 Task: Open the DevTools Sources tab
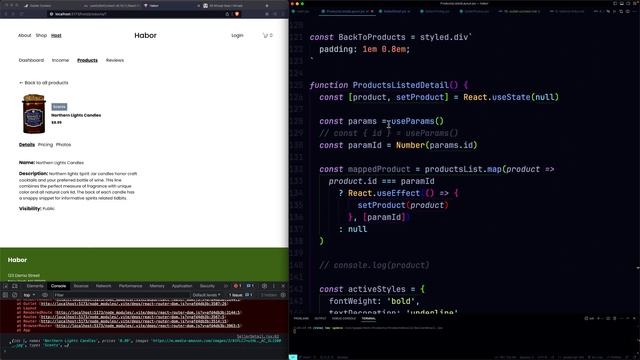coord(81,286)
